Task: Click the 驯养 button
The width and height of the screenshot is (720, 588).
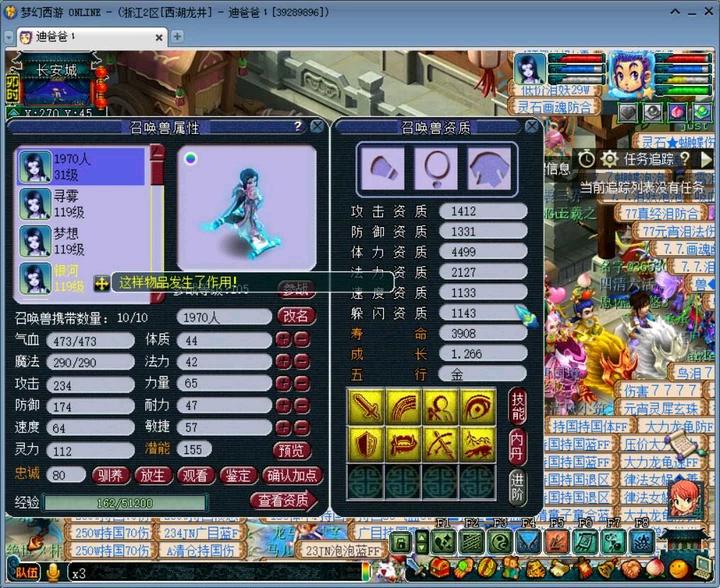Action: 110,476
